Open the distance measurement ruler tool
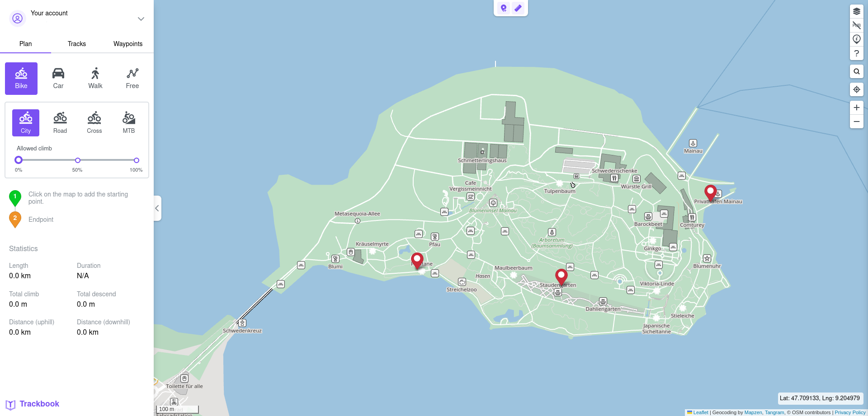 tap(518, 8)
